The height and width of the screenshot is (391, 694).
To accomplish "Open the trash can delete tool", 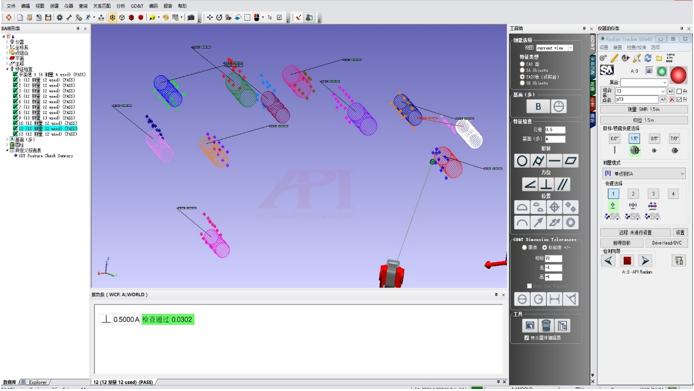I will click(546, 326).
